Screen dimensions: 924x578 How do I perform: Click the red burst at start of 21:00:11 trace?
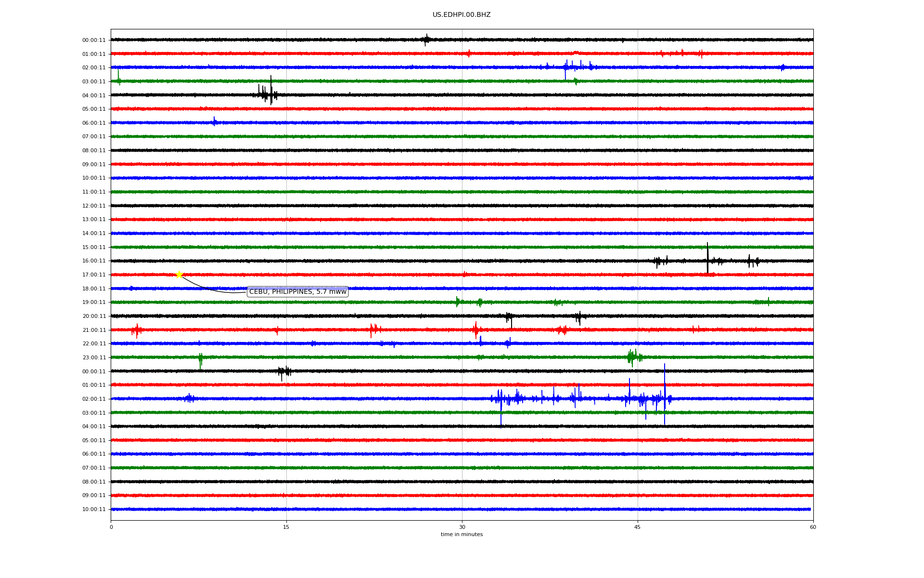(137, 330)
